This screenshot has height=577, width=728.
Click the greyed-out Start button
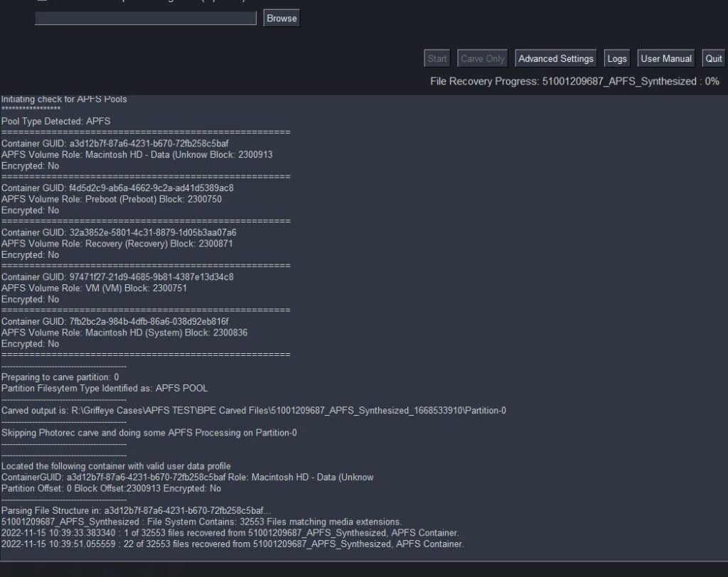pos(437,58)
